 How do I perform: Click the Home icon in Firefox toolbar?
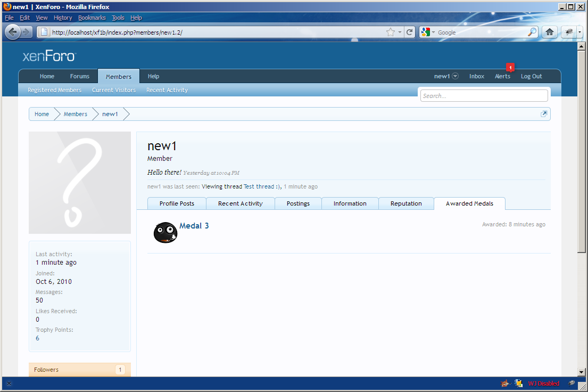(x=550, y=32)
